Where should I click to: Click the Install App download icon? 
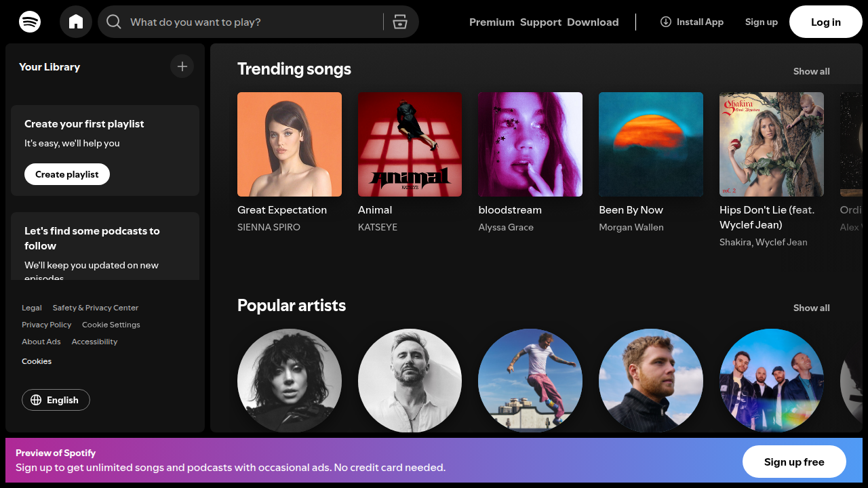point(666,22)
